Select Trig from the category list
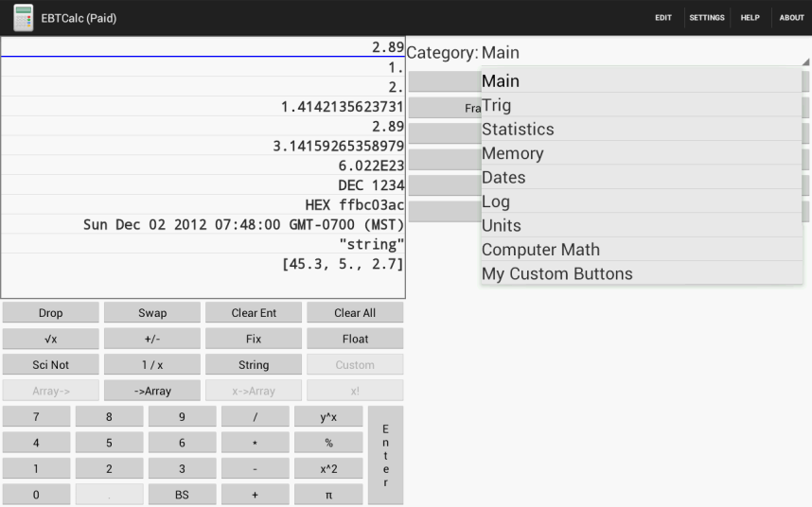The width and height of the screenshot is (812, 507). pyautogui.click(x=642, y=105)
